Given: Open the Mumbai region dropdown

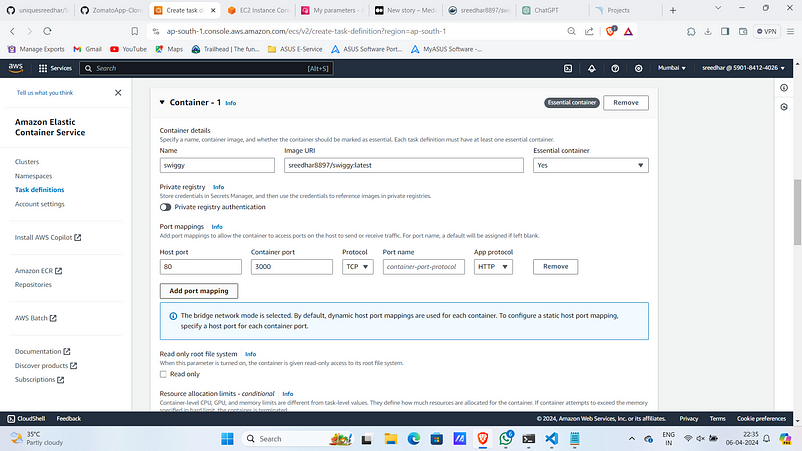Looking at the screenshot, I should click(672, 68).
